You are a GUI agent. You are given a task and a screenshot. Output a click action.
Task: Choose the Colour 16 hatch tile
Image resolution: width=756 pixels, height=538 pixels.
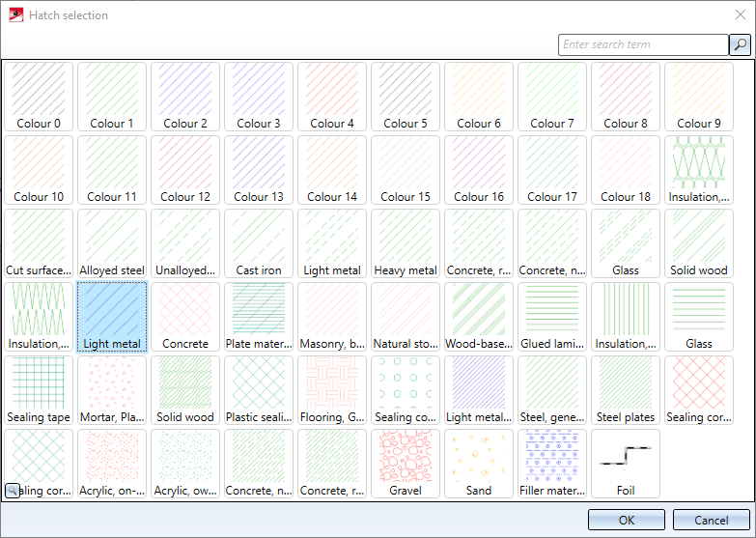click(479, 170)
